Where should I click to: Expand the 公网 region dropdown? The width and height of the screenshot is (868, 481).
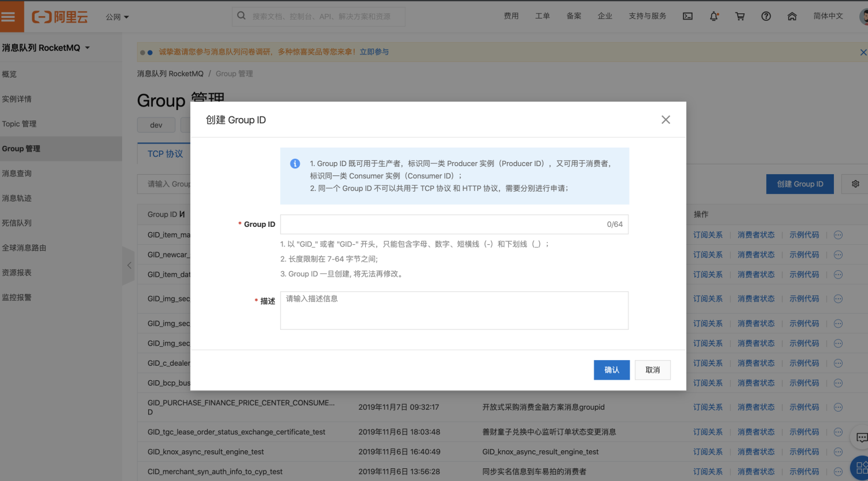117,17
